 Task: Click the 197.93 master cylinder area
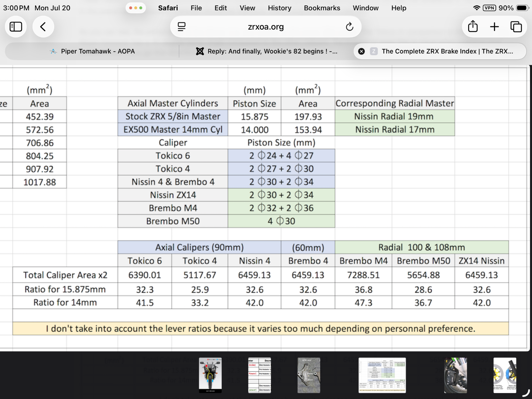tap(308, 117)
